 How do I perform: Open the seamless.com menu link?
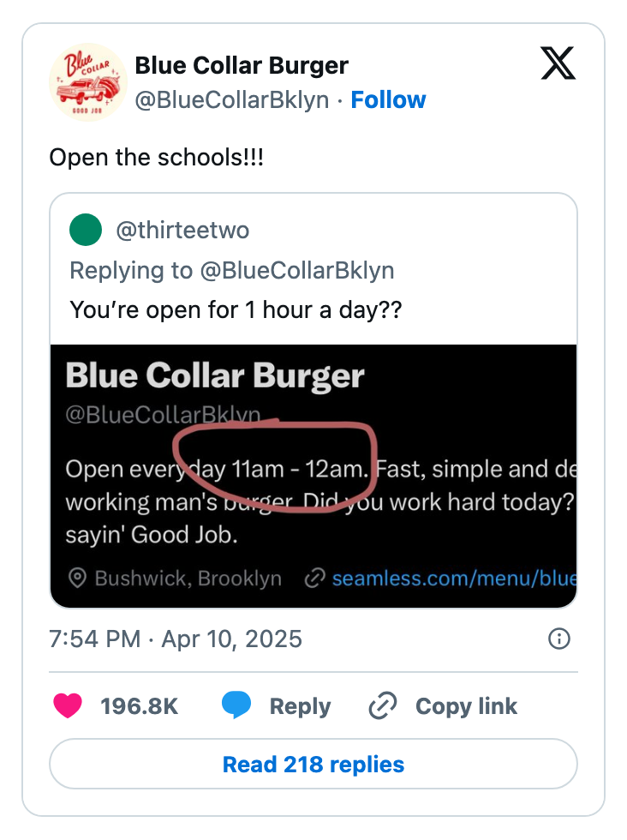454,579
